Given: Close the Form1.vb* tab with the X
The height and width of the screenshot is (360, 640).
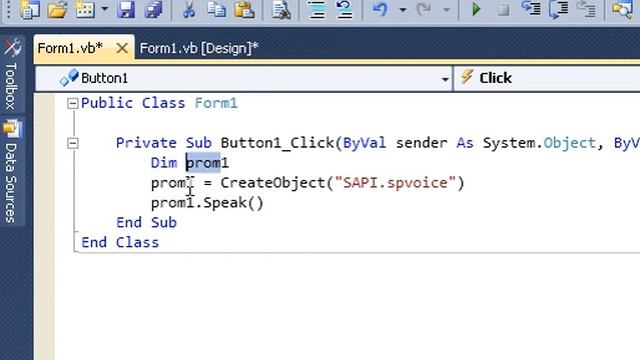Looking at the screenshot, I should 122,49.
